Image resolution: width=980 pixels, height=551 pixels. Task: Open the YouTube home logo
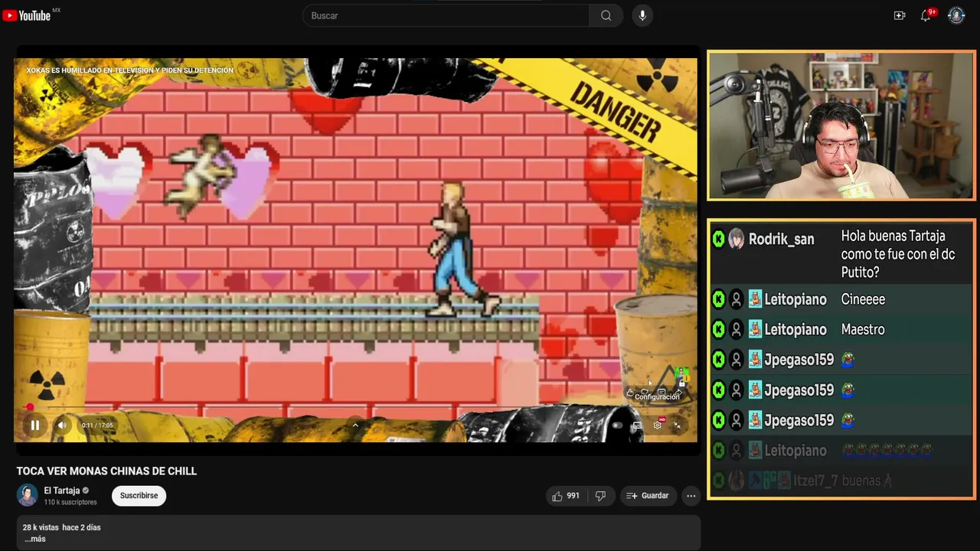(x=27, y=15)
